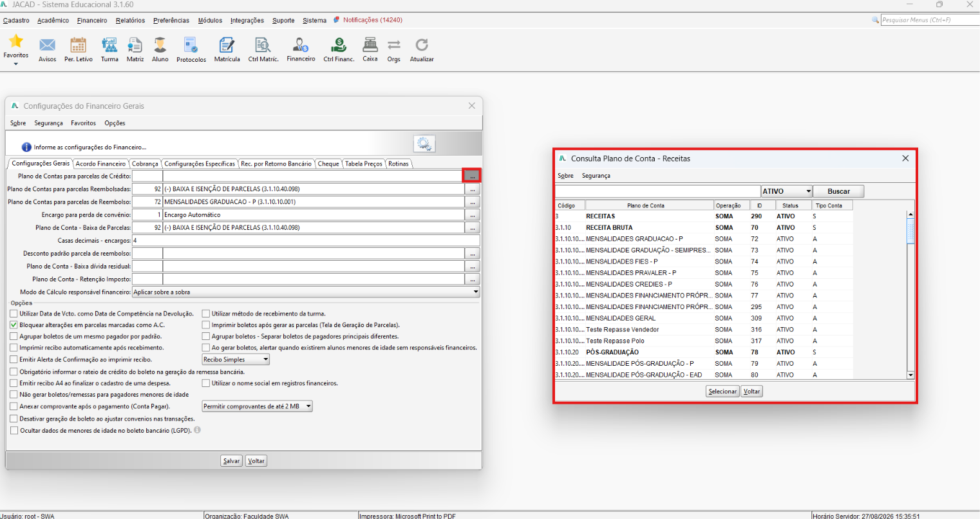Open the Ctrl Financ. toolbar icon
This screenshot has width=980, height=519.
[339, 45]
